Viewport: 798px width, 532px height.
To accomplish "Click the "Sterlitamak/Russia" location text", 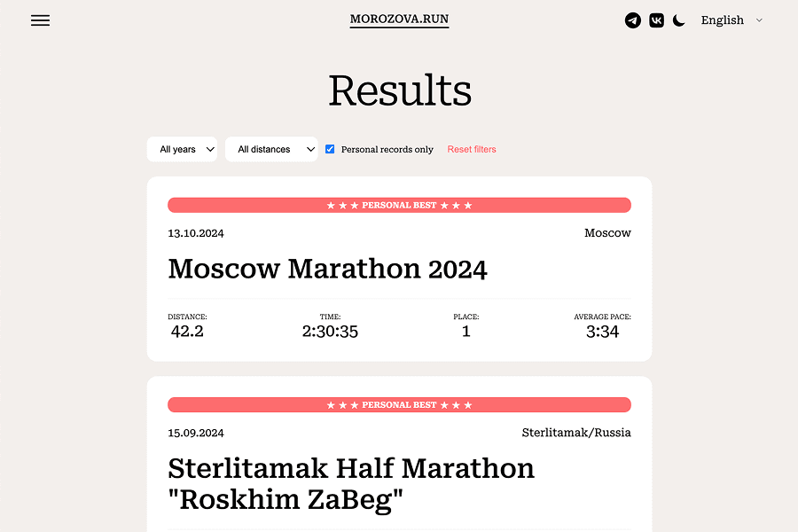I will (x=575, y=433).
